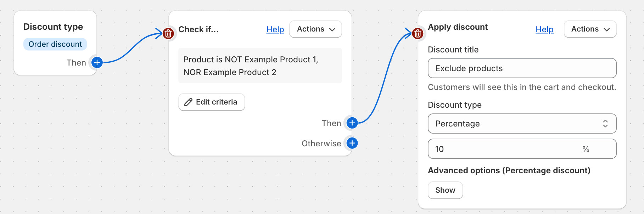Image resolution: width=644 pixels, height=214 pixels.
Task: Open Help link in Apply discount block
Action: pos(544,29)
